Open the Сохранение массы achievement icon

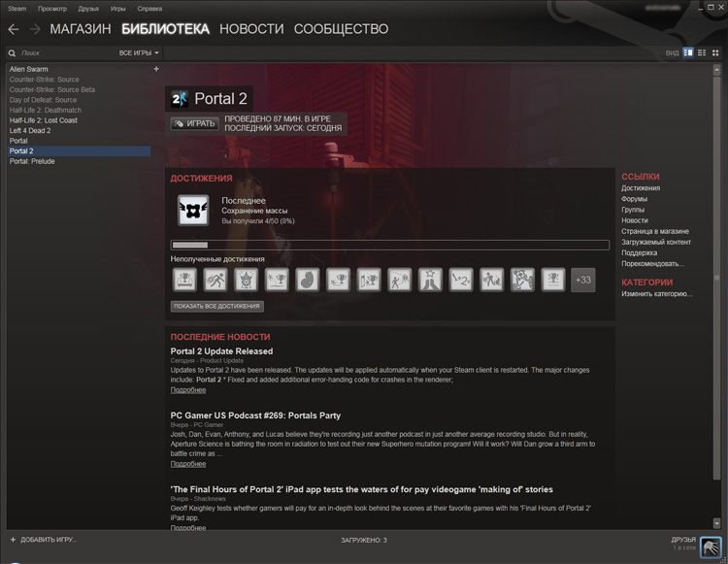[x=193, y=211]
